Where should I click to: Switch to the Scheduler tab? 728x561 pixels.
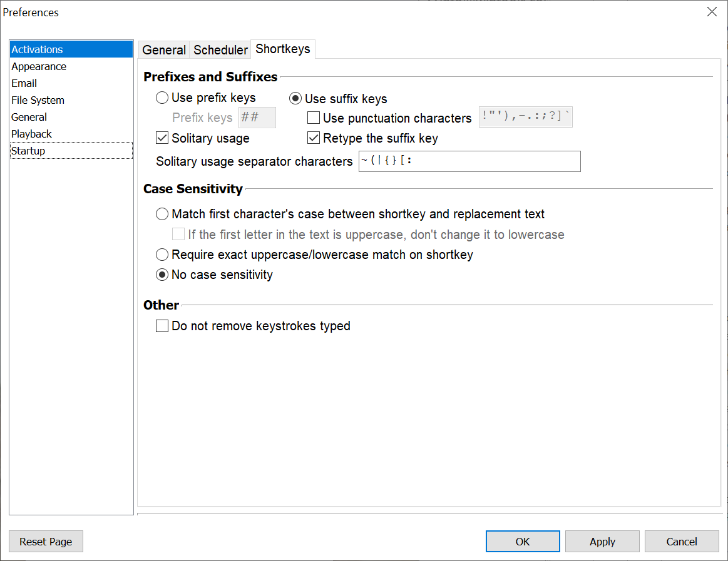[220, 50]
